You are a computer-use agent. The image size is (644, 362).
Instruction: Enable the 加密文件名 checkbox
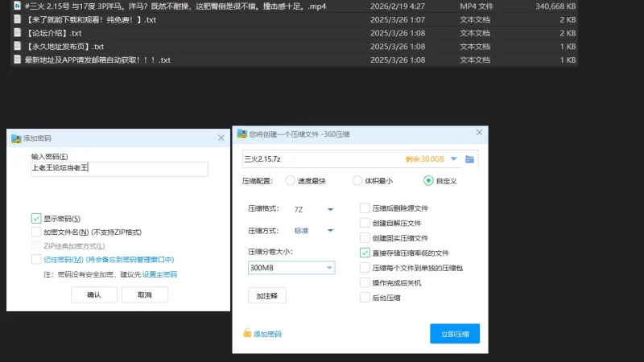(36, 232)
